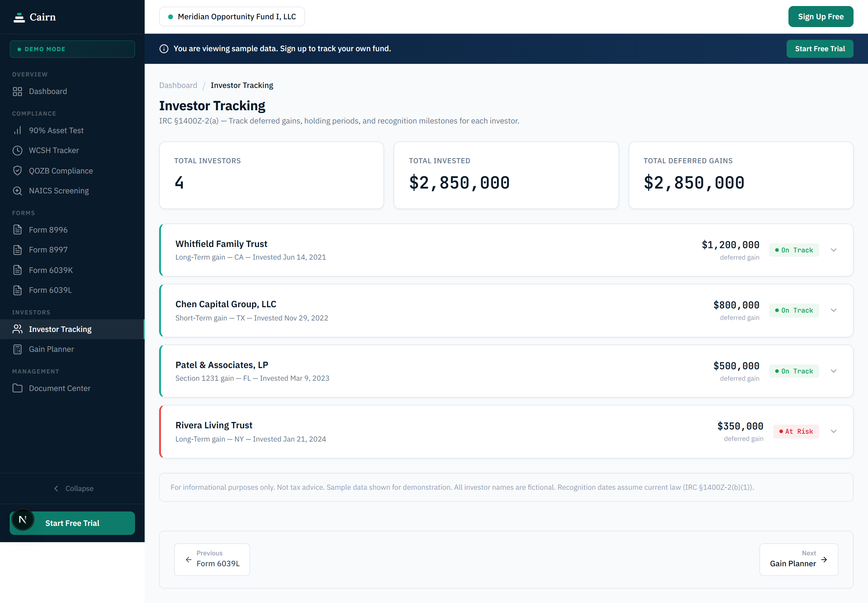868x603 pixels.
Task: Click the sidebar Start Free Trial button
Action: (x=72, y=523)
